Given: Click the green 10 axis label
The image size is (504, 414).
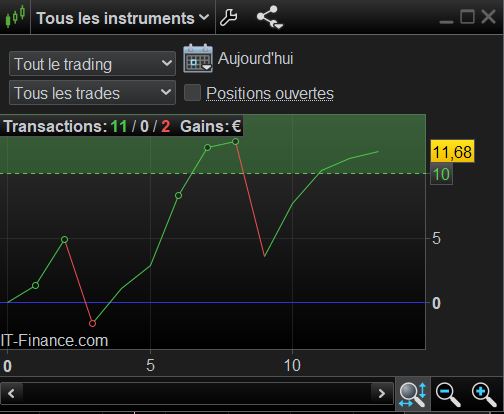Looking at the screenshot, I should (x=441, y=174).
